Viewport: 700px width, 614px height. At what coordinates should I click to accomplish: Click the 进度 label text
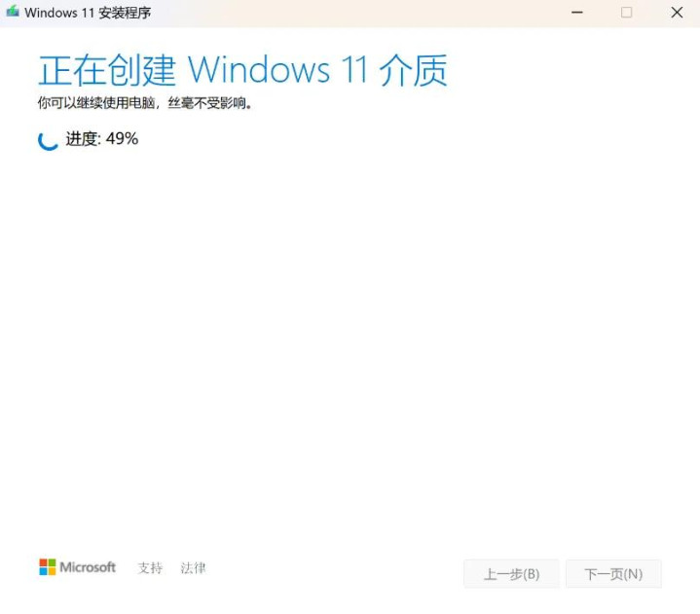pyautogui.click(x=82, y=139)
